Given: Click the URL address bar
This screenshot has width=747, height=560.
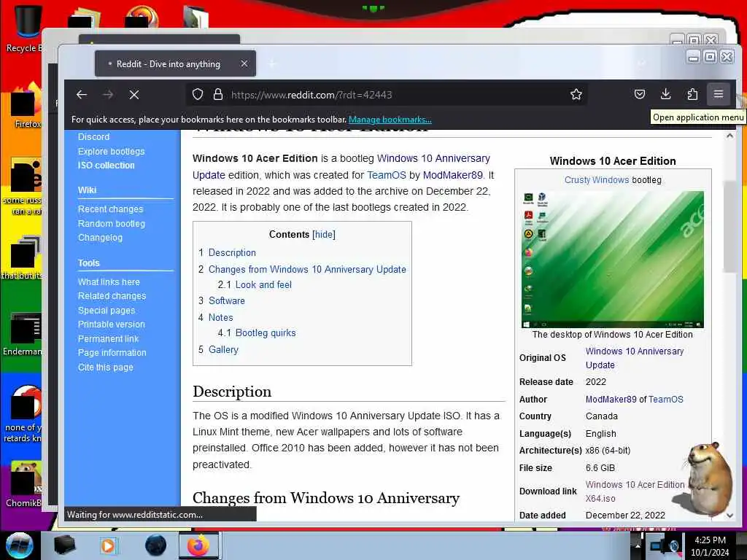Looking at the screenshot, I should coord(386,94).
